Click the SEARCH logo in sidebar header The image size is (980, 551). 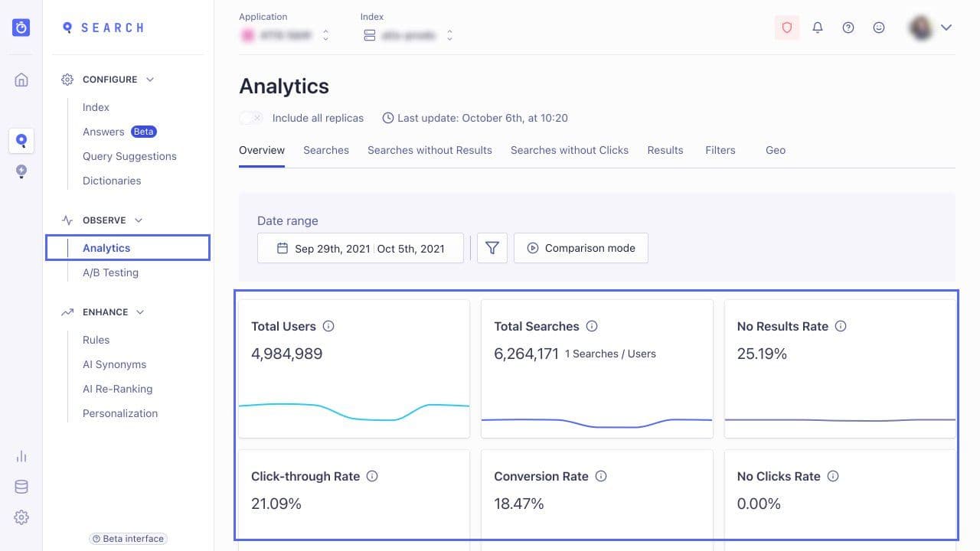point(103,28)
